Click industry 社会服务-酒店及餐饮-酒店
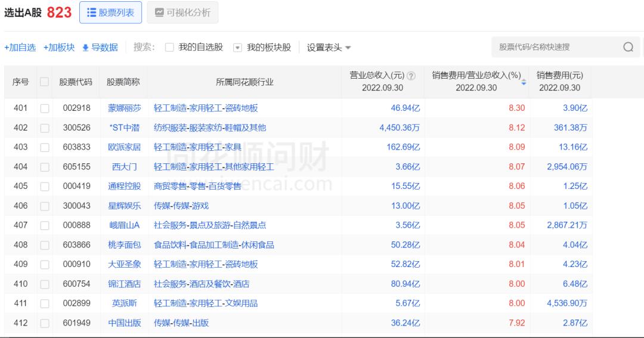The height and width of the screenshot is (338, 644). (x=202, y=284)
